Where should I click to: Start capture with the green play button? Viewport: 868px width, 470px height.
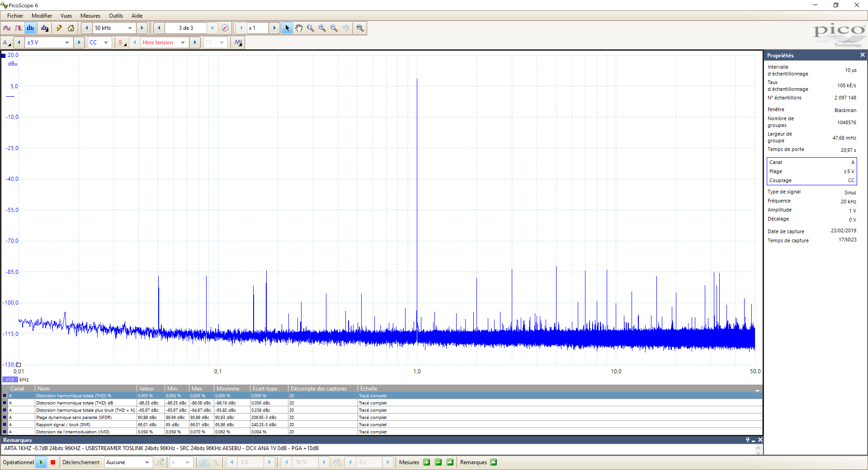pyautogui.click(x=41, y=462)
